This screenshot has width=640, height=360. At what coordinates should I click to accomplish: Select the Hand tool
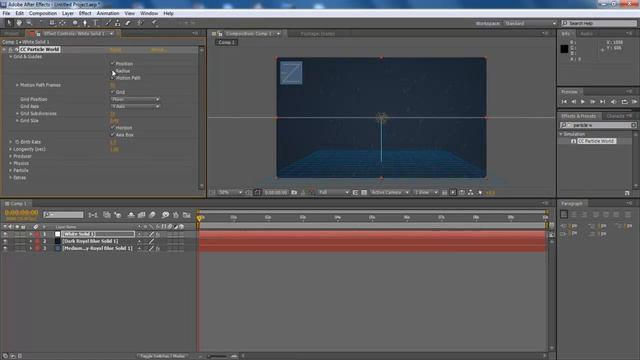(19, 23)
